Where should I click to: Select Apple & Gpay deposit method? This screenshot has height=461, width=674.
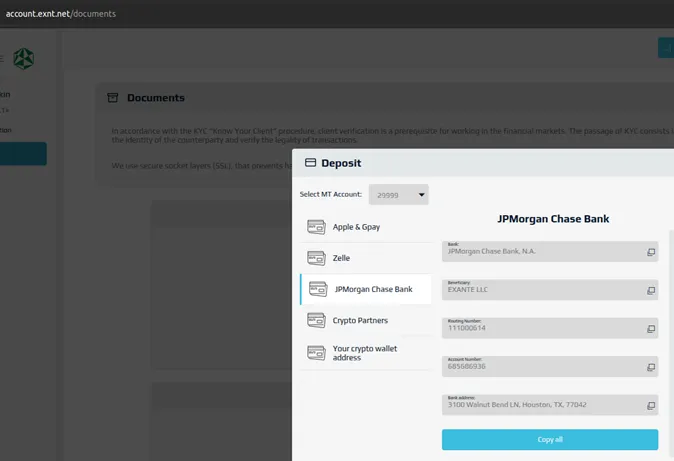click(x=365, y=227)
